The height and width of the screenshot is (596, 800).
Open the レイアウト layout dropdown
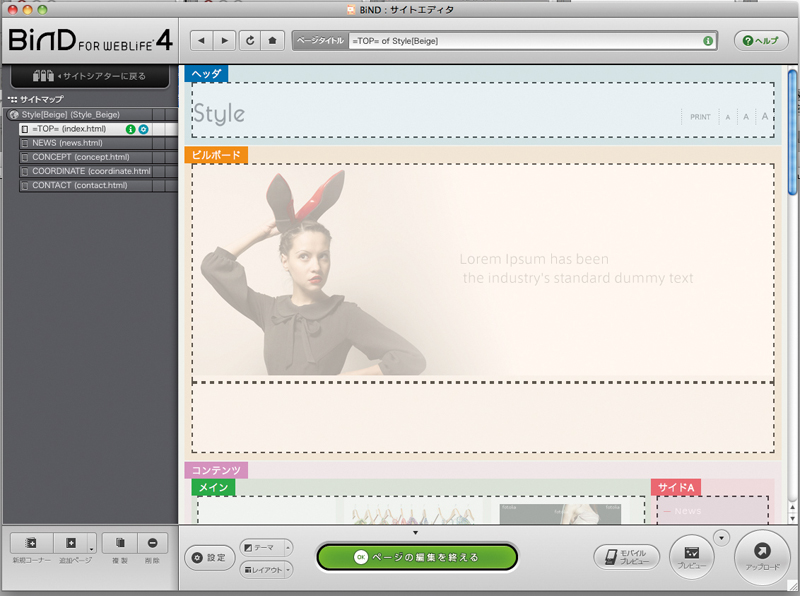click(266, 569)
